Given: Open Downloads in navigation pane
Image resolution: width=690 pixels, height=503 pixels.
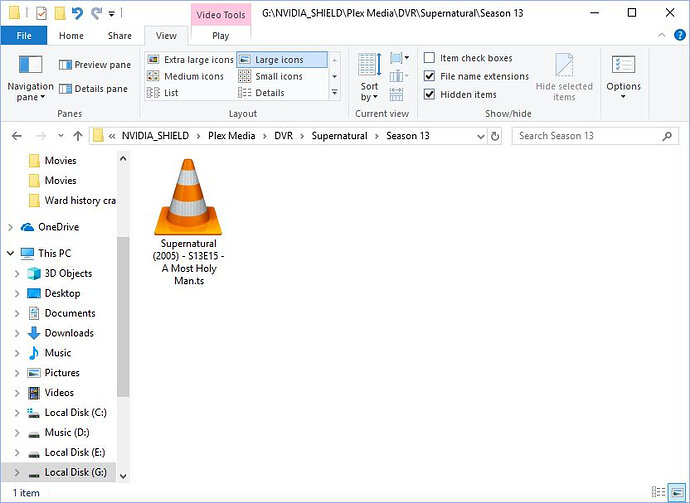Looking at the screenshot, I should point(60,333).
